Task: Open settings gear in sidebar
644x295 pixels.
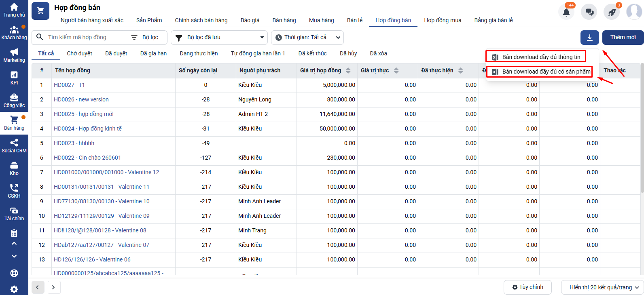Action: pyautogui.click(x=14, y=289)
